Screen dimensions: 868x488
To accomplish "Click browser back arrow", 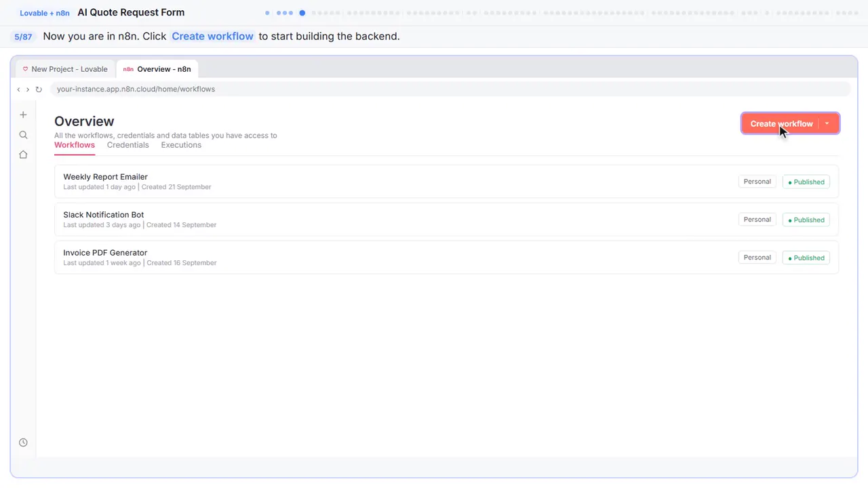I will pos(18,89).
